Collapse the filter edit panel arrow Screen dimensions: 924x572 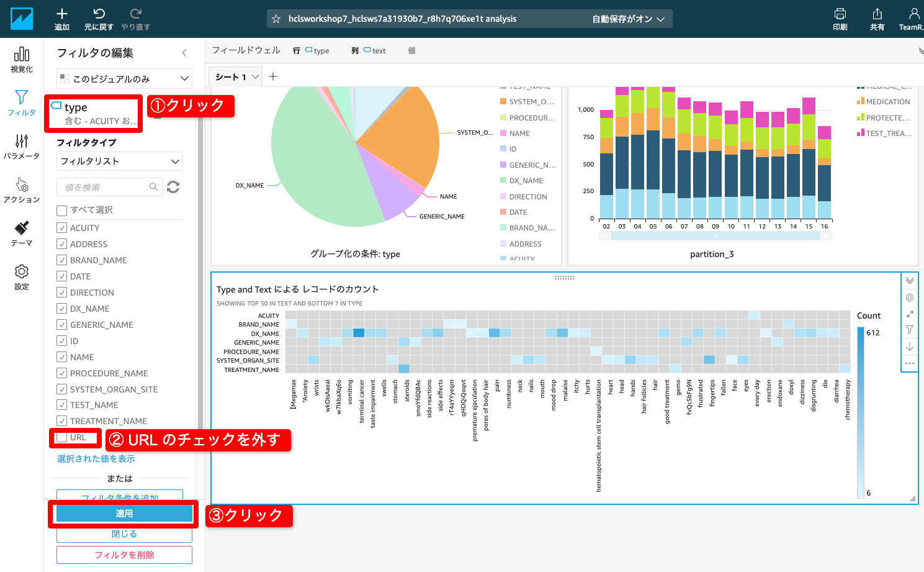(x=184, y=53)
